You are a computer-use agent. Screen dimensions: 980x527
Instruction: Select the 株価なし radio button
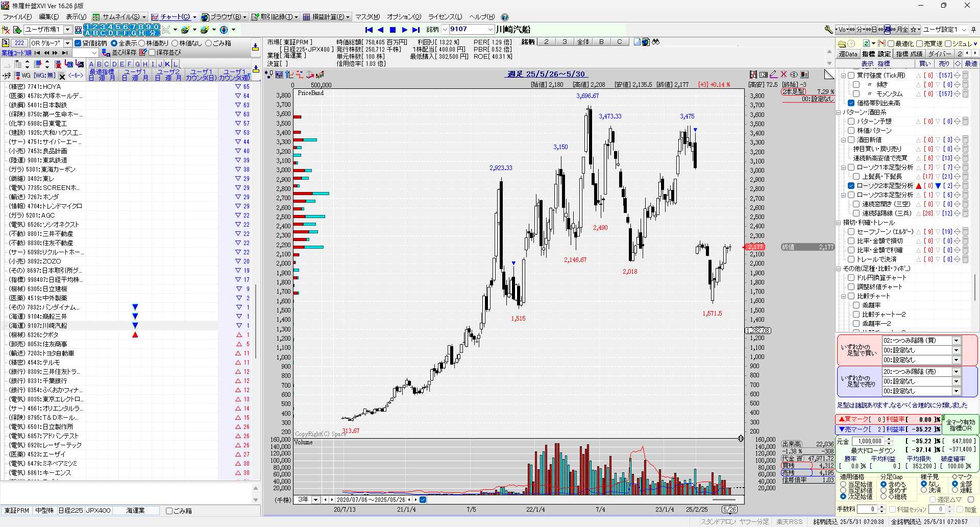[175, 43]
